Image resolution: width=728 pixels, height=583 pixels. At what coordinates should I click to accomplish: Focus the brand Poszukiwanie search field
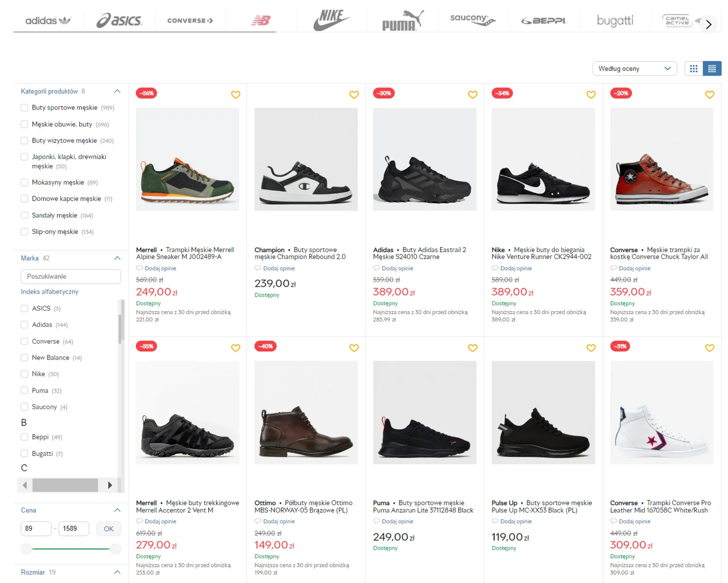[71, 276]
